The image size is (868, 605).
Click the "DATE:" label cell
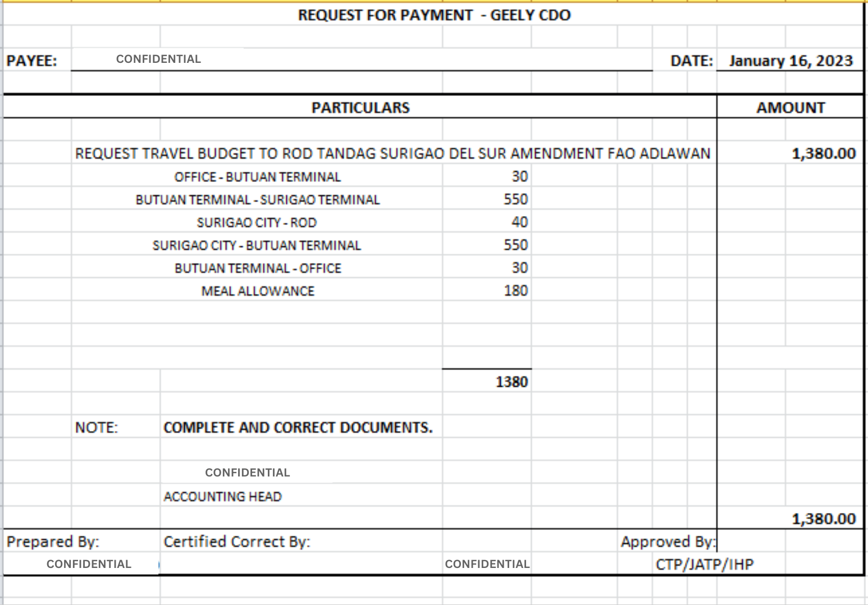click(692, 61)
